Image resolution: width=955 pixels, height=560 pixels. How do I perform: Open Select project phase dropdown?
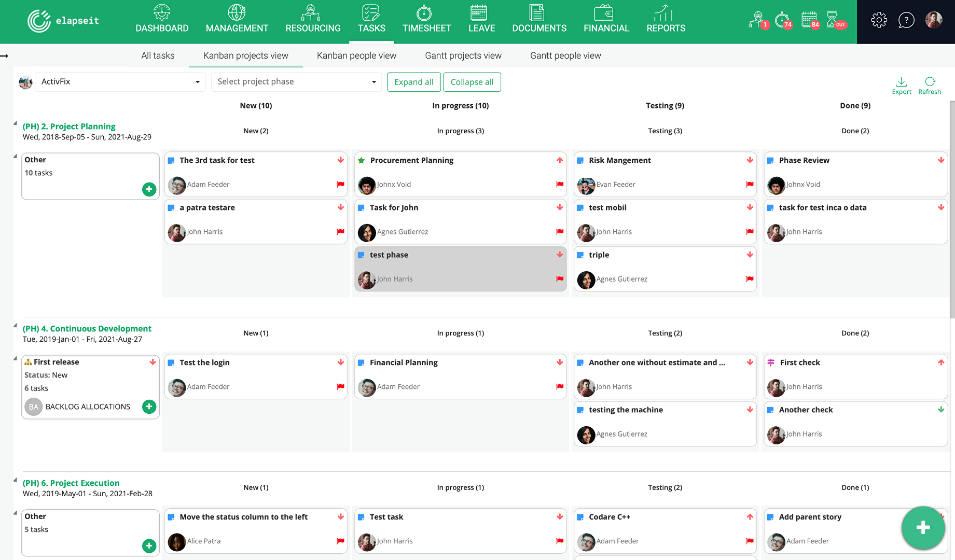(x=296, y=82)
